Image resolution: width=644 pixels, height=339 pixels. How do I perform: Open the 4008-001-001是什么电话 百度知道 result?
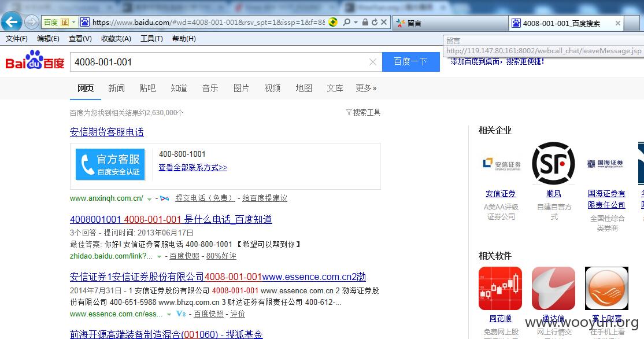pos(171,219)
